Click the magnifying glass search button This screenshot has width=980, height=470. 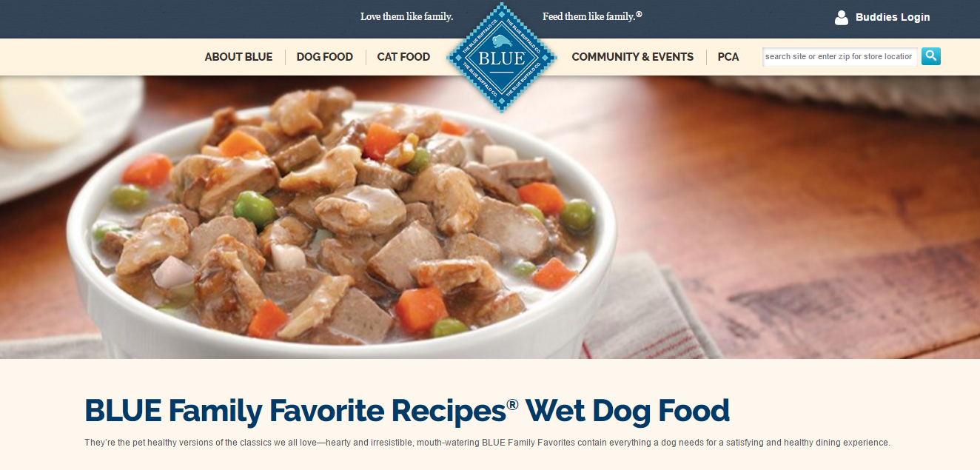[931, 56]
